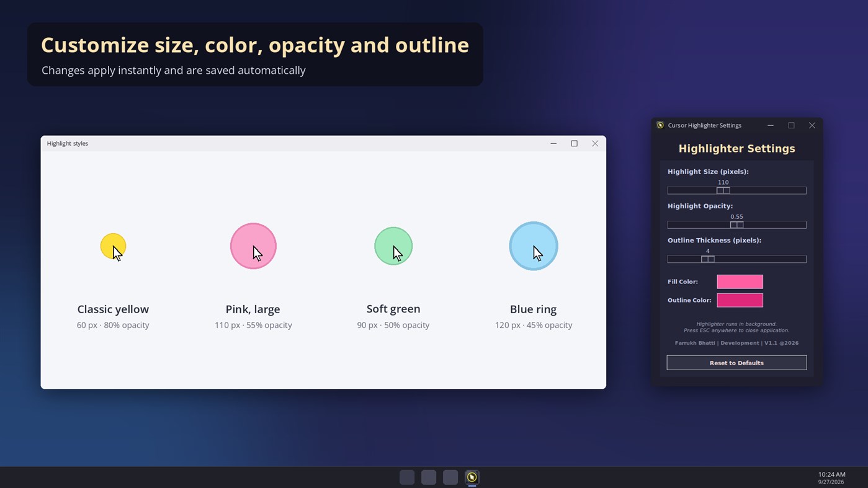Viewport: 868px width, 488px height.
Task: Select the Classic yellow highlight circle
Action: [x=113, y=246]
